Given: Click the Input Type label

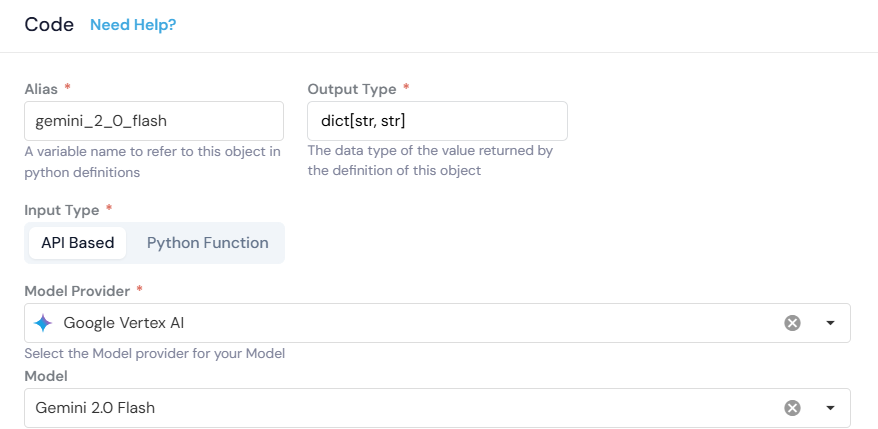Looking at the screenshot, I should coord(61,210).
